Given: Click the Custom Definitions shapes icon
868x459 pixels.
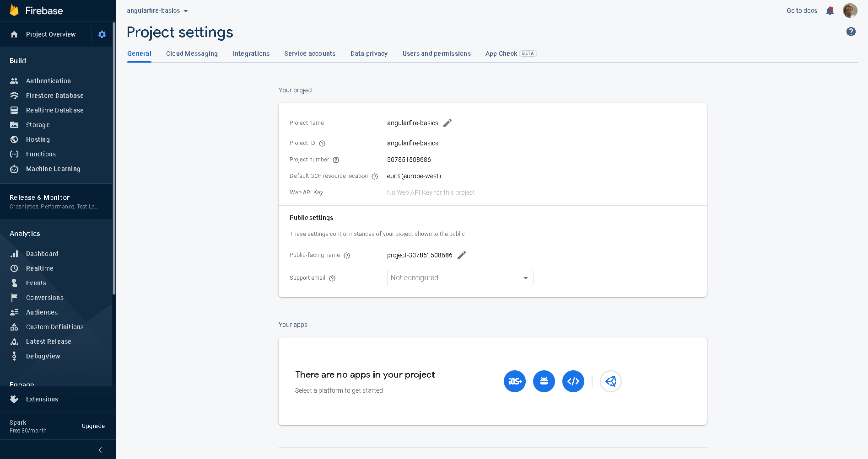Looking at the screenshot, I should 14,327.
